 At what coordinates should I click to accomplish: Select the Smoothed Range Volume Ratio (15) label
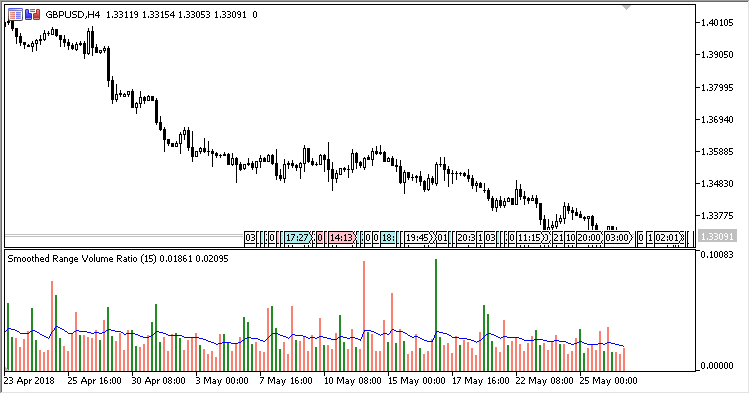82,259
